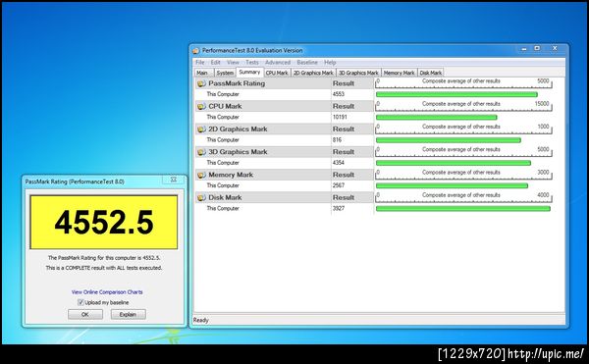Click the Disk Mark result value 3927

[x=339, y=208]
